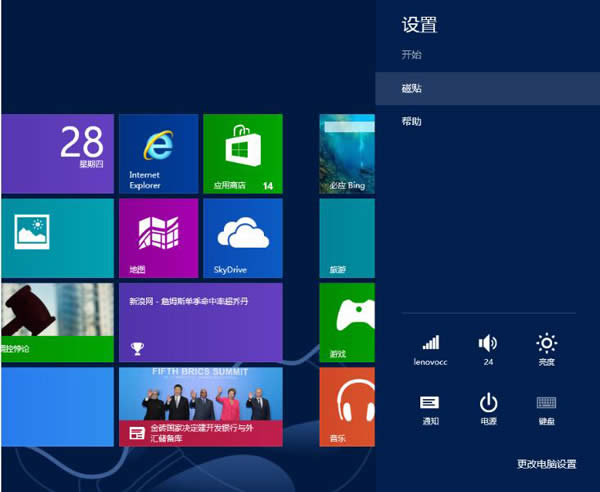600x492 pixels.
Task: Open the 应用商店 Store tile
Action: click(x=243, y=154)
